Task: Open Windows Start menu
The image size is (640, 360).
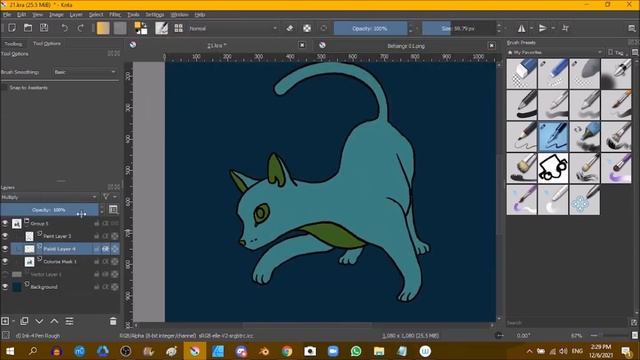Action: tap(10, 351)
